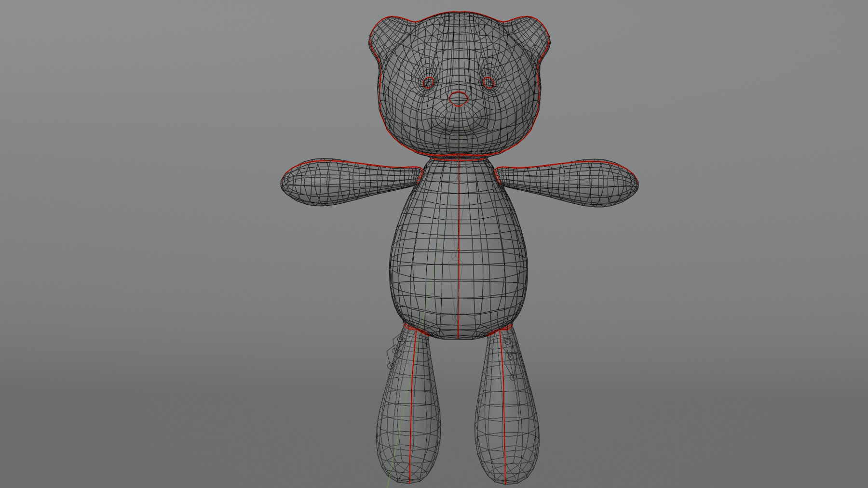This screenshot has width=868, height=488.
Task: Click the bear's ear on the viewer's right
Action: [529, 38]
